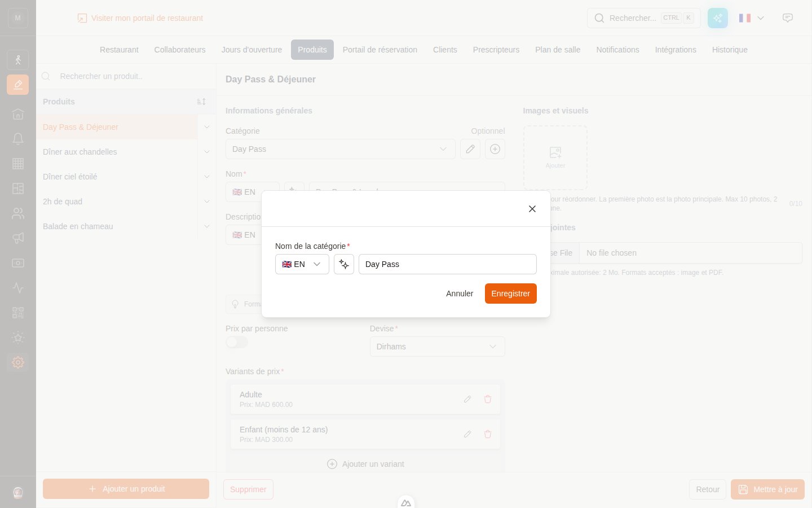Click the Rechercher global search box

[x=644, y=18]
